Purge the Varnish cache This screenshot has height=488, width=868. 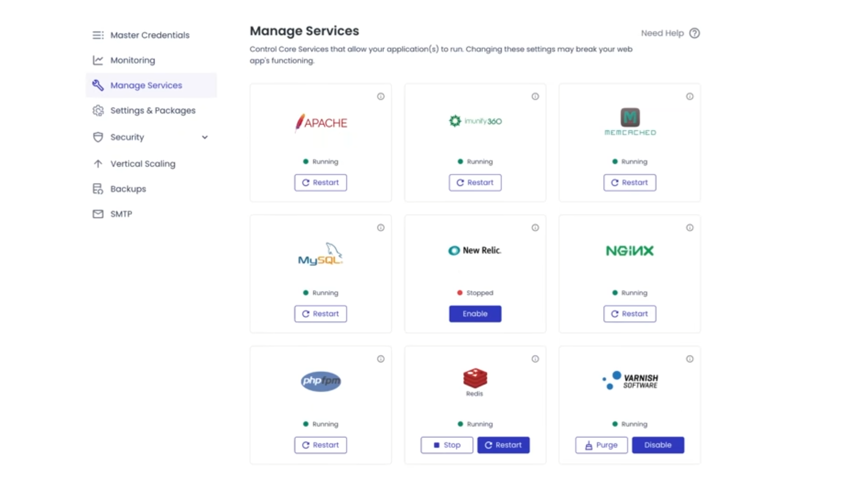(x=601, y=445)
